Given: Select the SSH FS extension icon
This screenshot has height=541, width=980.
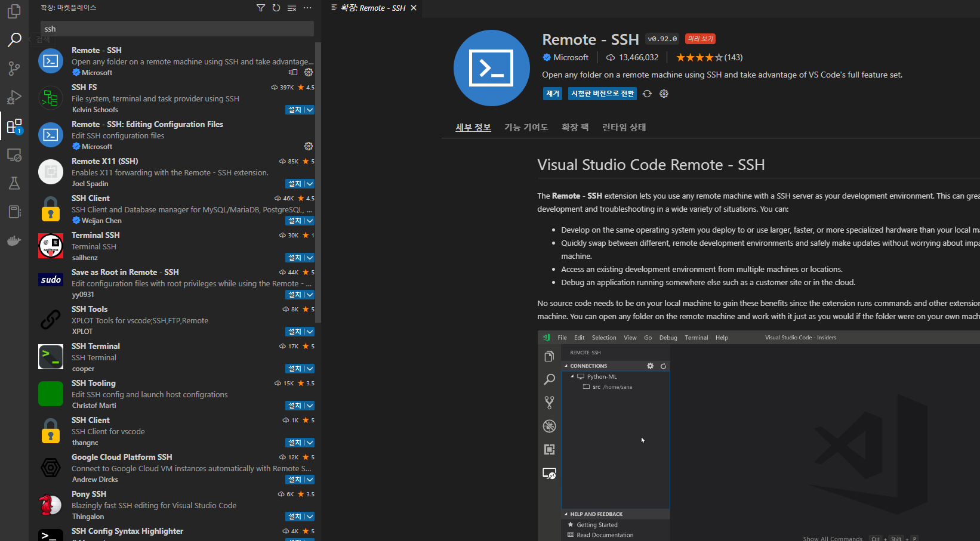Looking at the screenshot, I should [x=51, y=98].
